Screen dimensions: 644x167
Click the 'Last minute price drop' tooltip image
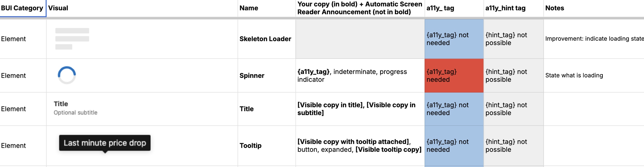point(105,143)
